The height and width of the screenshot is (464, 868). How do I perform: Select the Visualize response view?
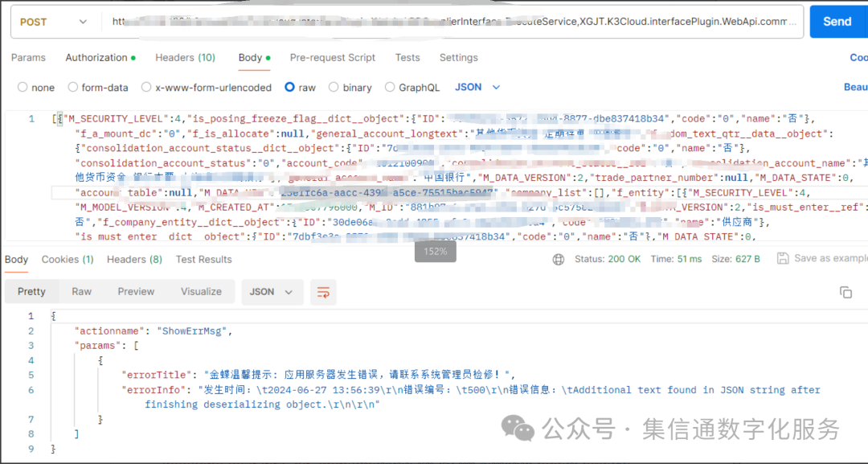click(x=201, y=291)
